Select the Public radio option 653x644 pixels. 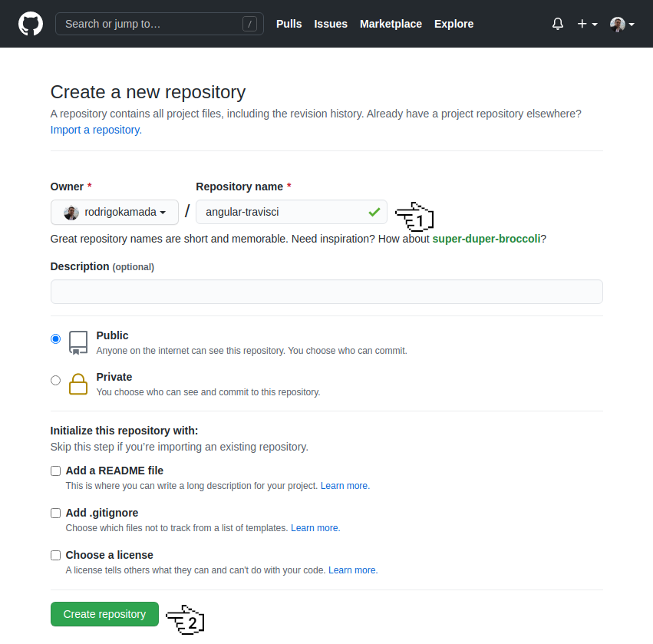point(55,339)
